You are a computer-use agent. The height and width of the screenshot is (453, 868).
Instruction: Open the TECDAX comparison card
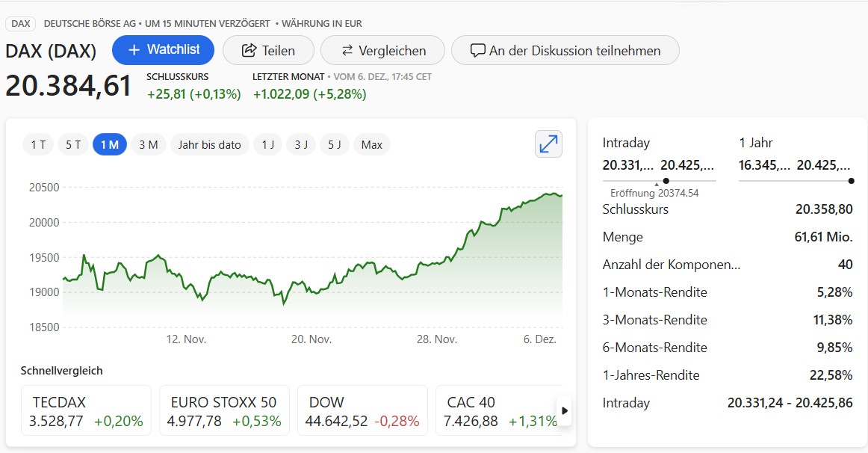point(86,411)
